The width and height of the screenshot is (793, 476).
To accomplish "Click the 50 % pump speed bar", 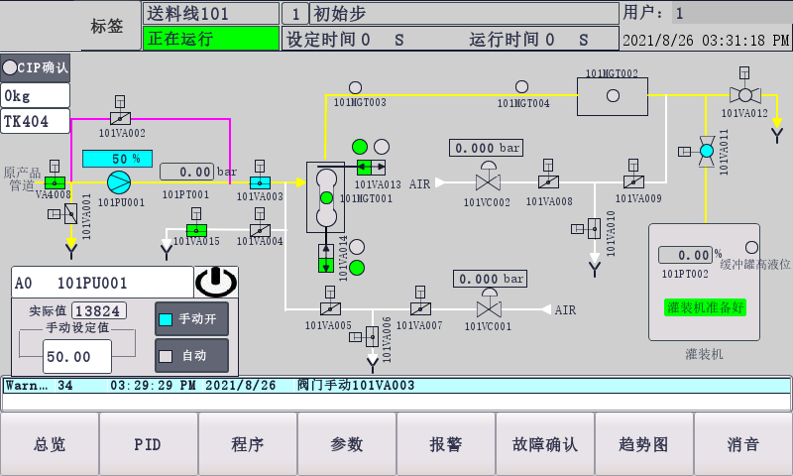I will coord(117,159).
